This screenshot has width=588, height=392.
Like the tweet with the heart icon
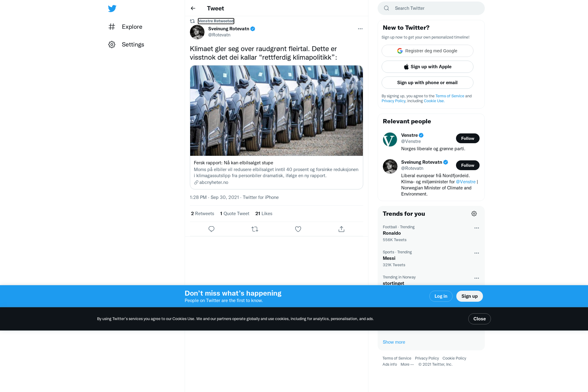tap(298, 229)
